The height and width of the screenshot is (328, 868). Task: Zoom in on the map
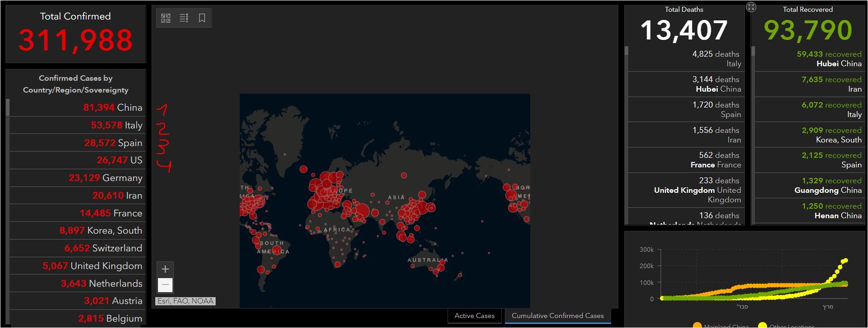tap(165, 269)
